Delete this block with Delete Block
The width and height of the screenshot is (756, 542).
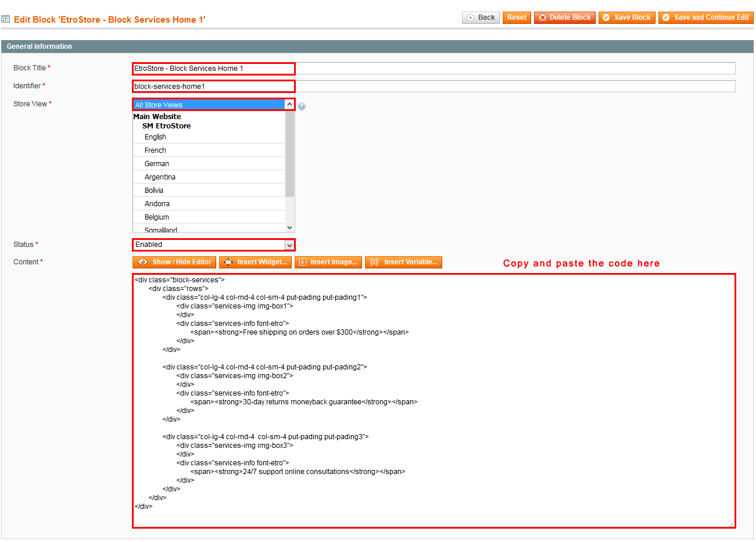565,17
